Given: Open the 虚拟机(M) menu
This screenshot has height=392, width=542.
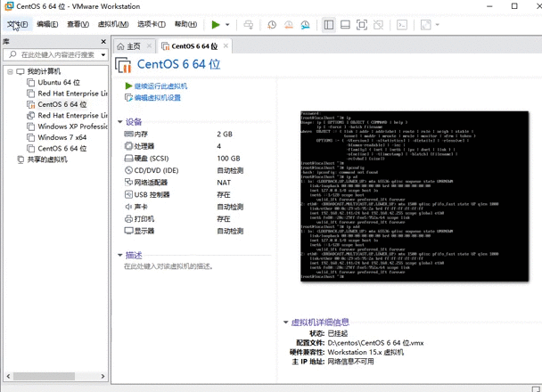Looking at the screenshot, I should (113, 24).
